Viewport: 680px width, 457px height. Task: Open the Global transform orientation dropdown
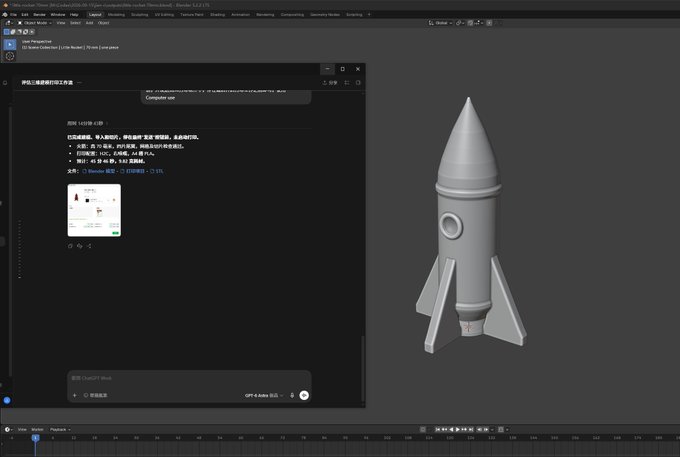coord(440,23)
